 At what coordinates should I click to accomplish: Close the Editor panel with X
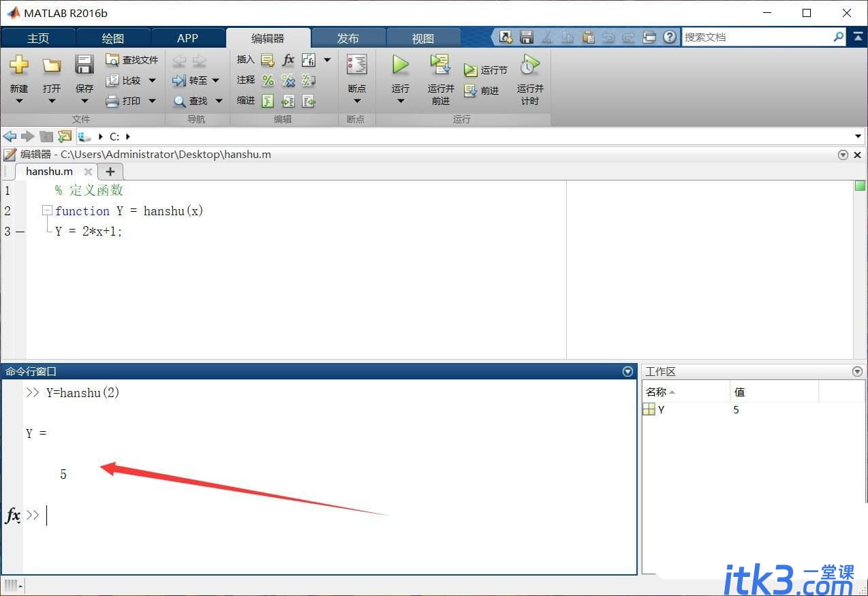[x=858, y=155]
